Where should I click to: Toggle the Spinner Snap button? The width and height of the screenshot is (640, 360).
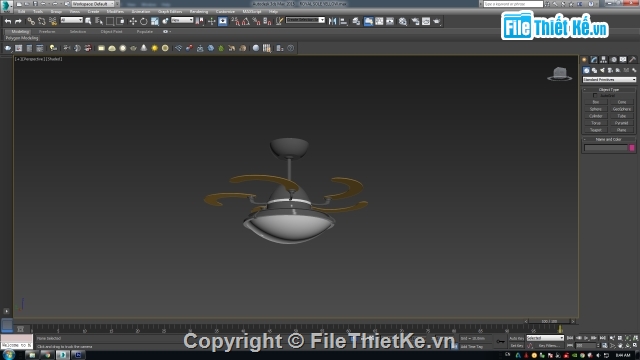pos(267,21)
